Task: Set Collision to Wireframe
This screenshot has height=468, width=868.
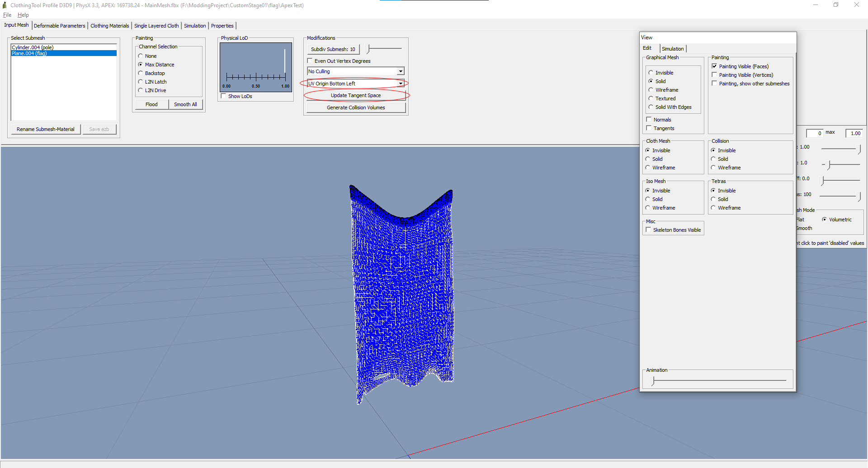Action: (725, 168)
